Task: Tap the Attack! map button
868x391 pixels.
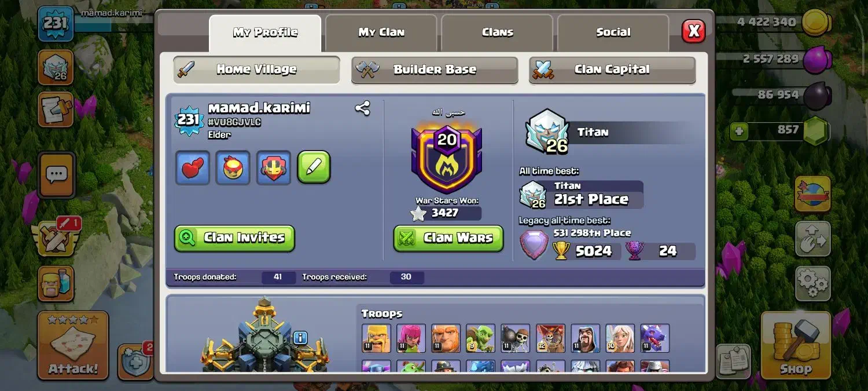Action: coord(73,345)
